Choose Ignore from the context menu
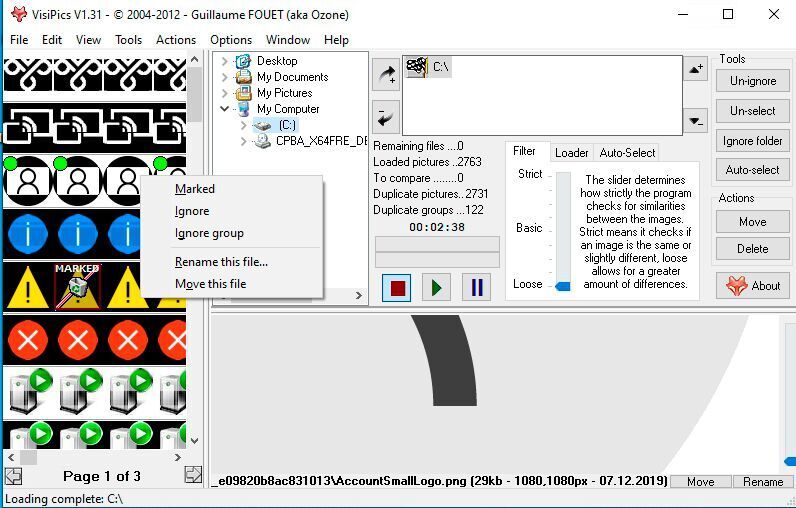The width and height of the screenshot is (796, 508). coord(231,211)
